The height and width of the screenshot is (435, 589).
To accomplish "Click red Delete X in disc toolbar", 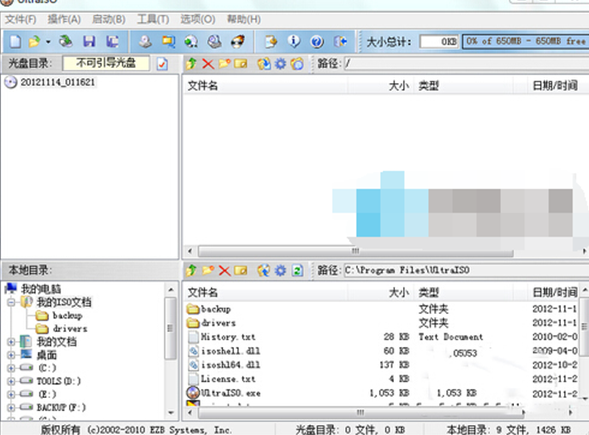I will pyautogui.click(x=208, y=63).
